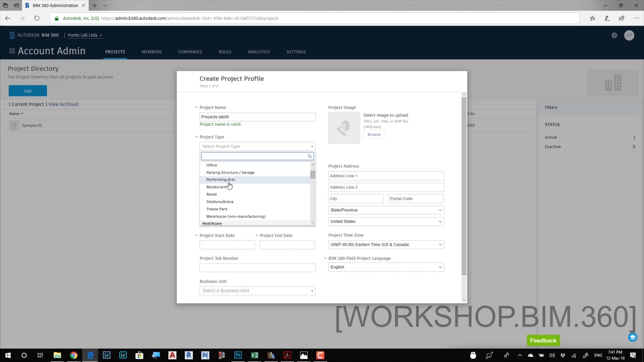Open Revit from the taskbar
Viewport: 644px width, 362px height.
[x=189, y=355]
